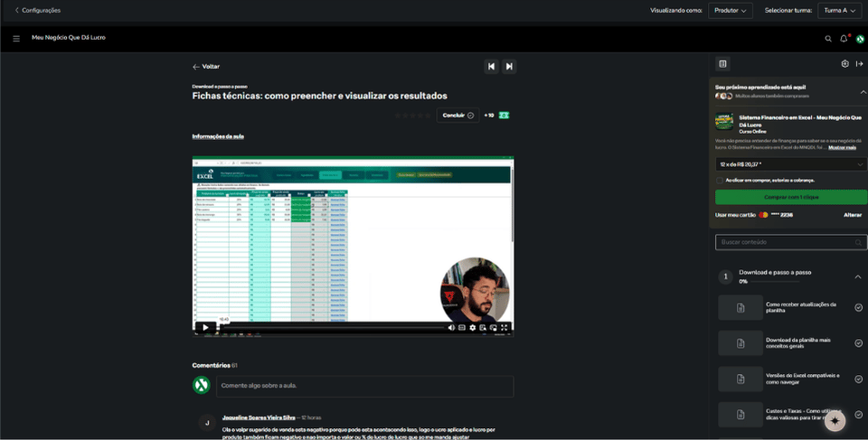Enter video fullscreen mode
868x440 pixels.
click(505, 328)
